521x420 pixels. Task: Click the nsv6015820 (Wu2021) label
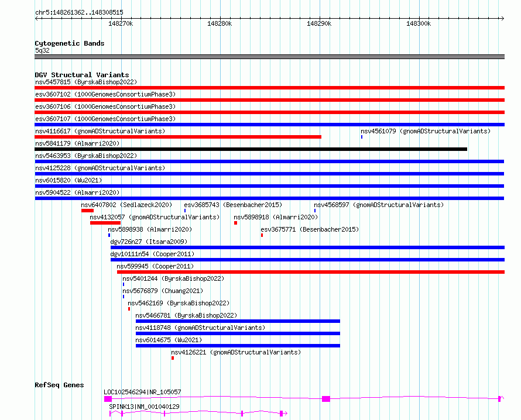68,180
